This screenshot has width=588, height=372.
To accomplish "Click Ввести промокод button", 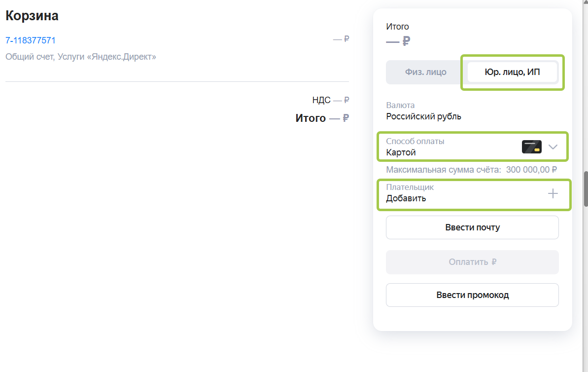I will (x=472, y=295).
